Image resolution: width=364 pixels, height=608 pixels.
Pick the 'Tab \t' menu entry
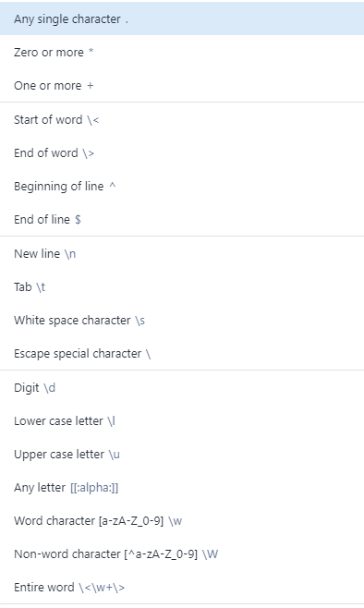point(182,287)
